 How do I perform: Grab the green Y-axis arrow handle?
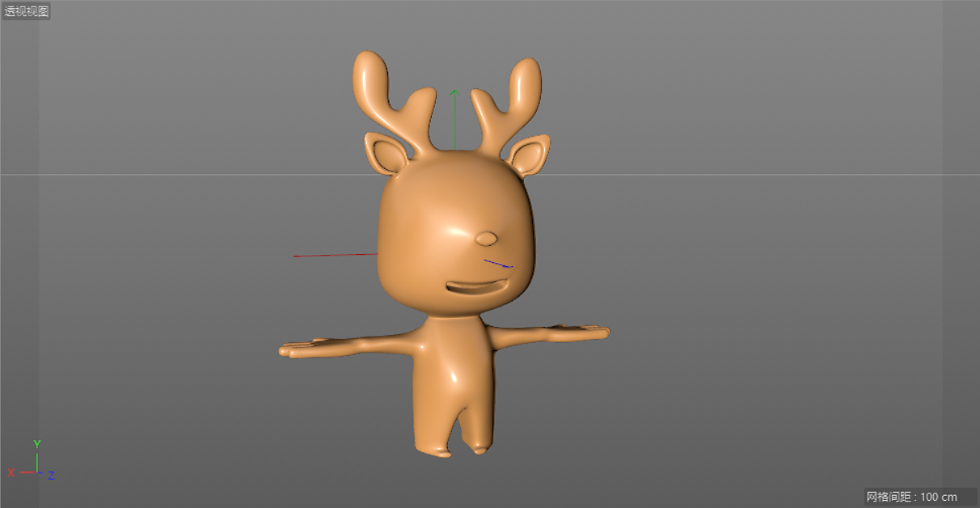tap(454, 95)
